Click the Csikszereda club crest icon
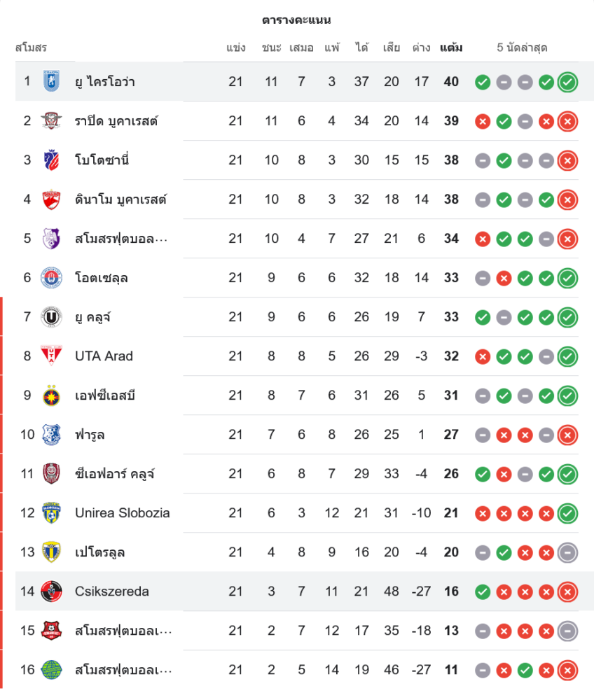 (50, 591)
